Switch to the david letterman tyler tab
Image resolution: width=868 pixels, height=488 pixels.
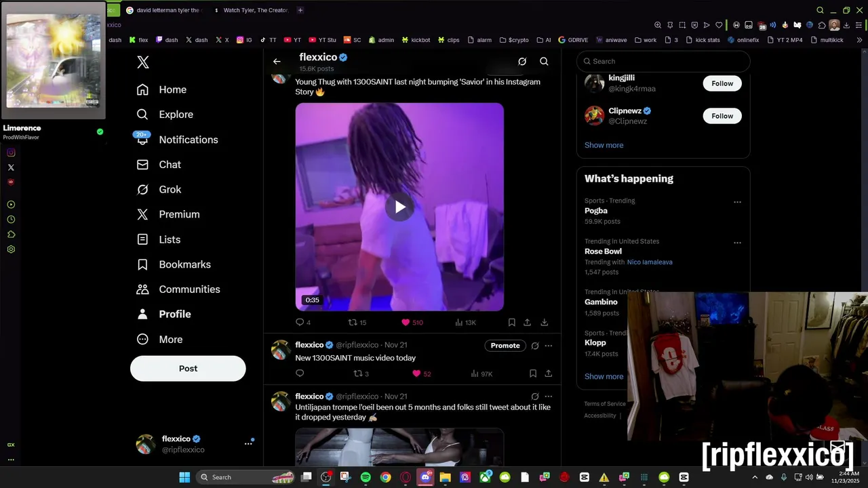(x=163, y=10)
